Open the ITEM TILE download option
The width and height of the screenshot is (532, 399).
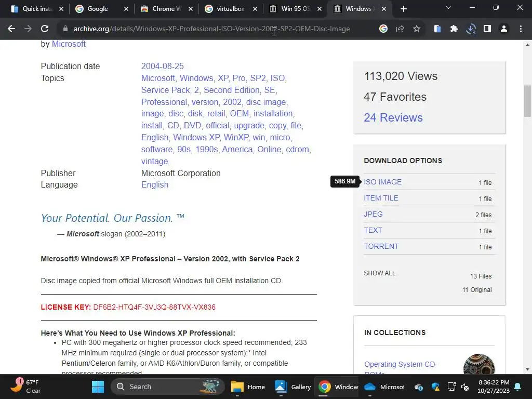click(x=381, y=198)
